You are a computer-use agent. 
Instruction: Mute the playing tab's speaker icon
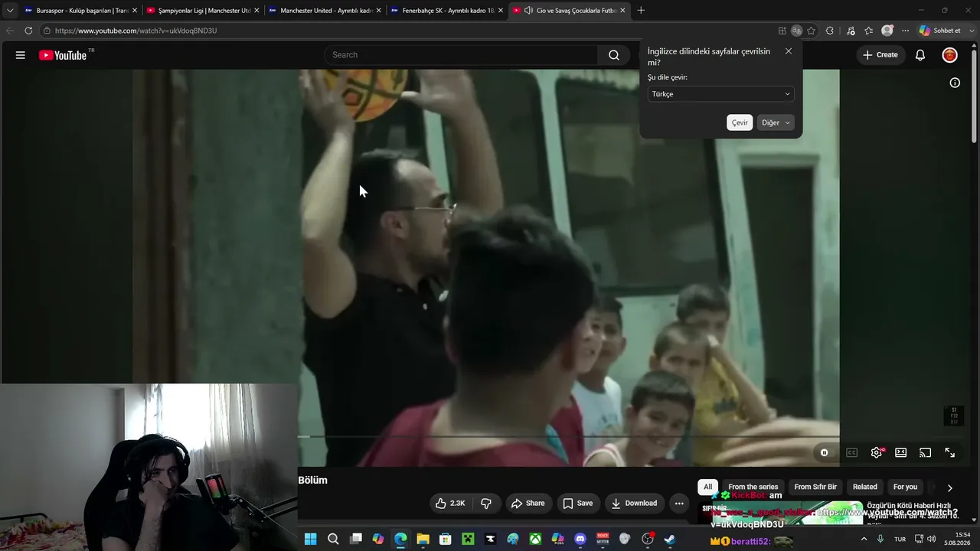coord(528,11)
